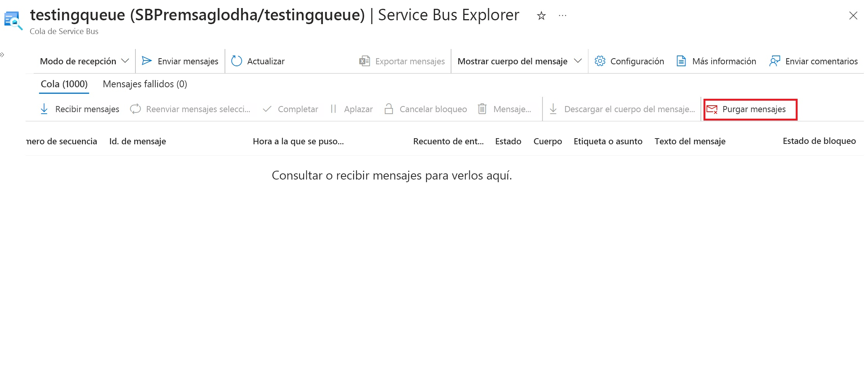Click the Id. de mensaje column header
This screenshot has width=868, height=382.
pos(138,141)
